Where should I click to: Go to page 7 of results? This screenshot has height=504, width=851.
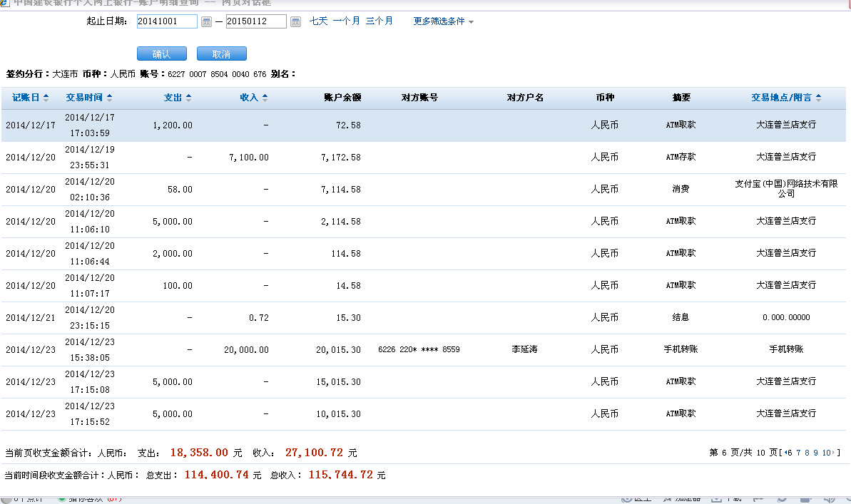(798, 453)
